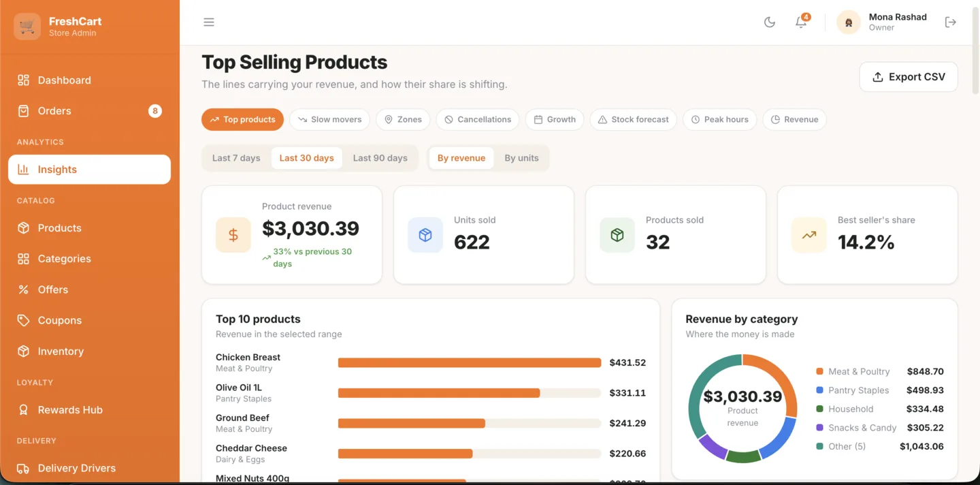Image resolution: width=980 pixels, height=485 pixels.
Task: Export the report as CSV
Action: (909, 77)
